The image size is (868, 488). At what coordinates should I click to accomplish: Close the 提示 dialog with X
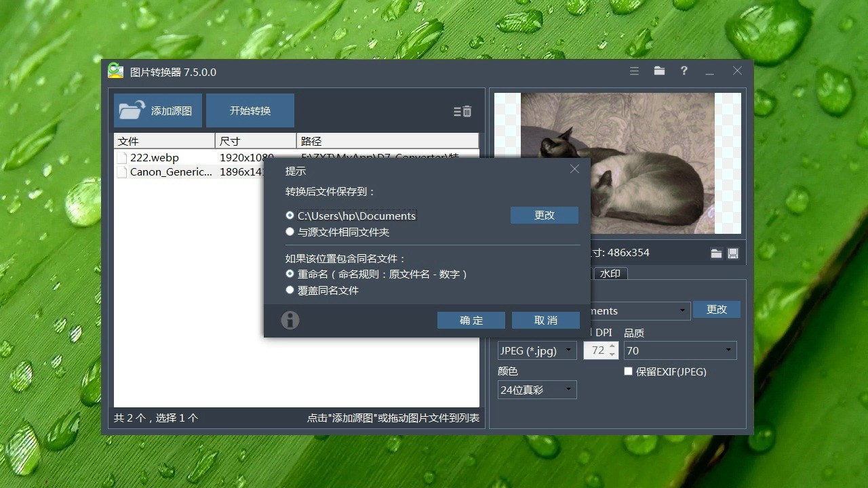[x=574, y=169]
